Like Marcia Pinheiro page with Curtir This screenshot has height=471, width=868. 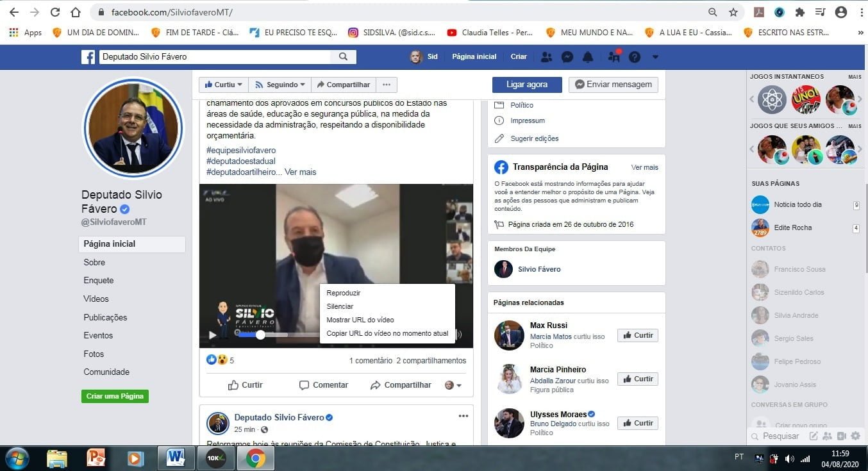(x=637, y=379)
